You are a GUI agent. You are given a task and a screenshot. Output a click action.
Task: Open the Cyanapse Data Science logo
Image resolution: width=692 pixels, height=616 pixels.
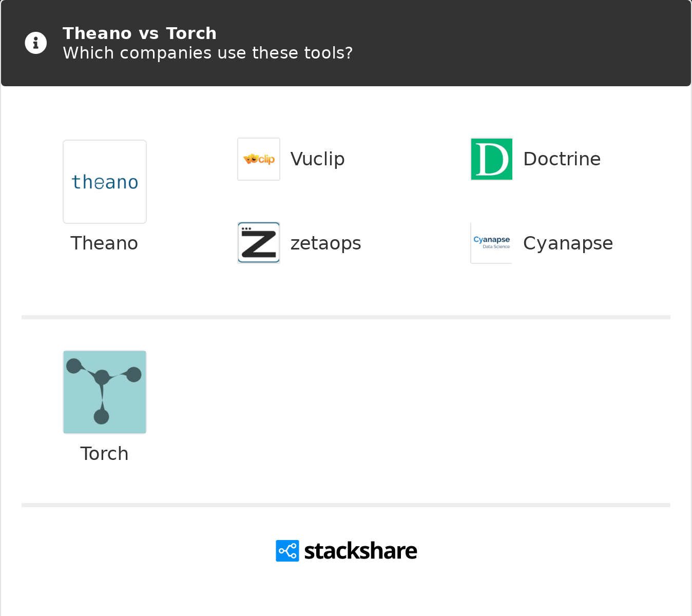(491, 243)
